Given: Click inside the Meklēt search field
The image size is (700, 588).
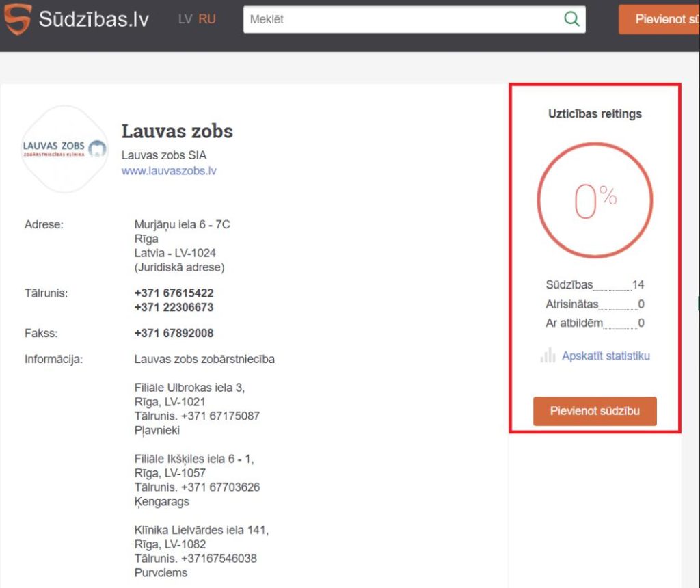Looking at the screenshot, I should pos(403,19).
